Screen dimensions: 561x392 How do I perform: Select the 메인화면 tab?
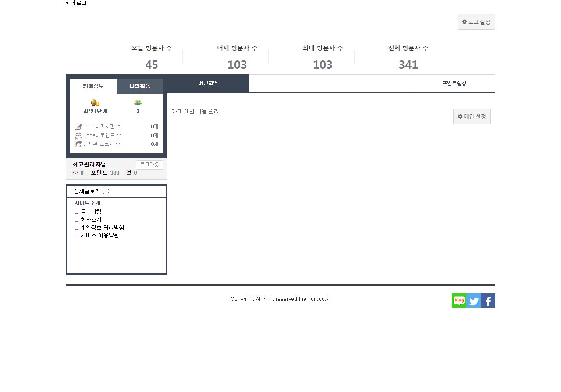[x=208, y=83]
